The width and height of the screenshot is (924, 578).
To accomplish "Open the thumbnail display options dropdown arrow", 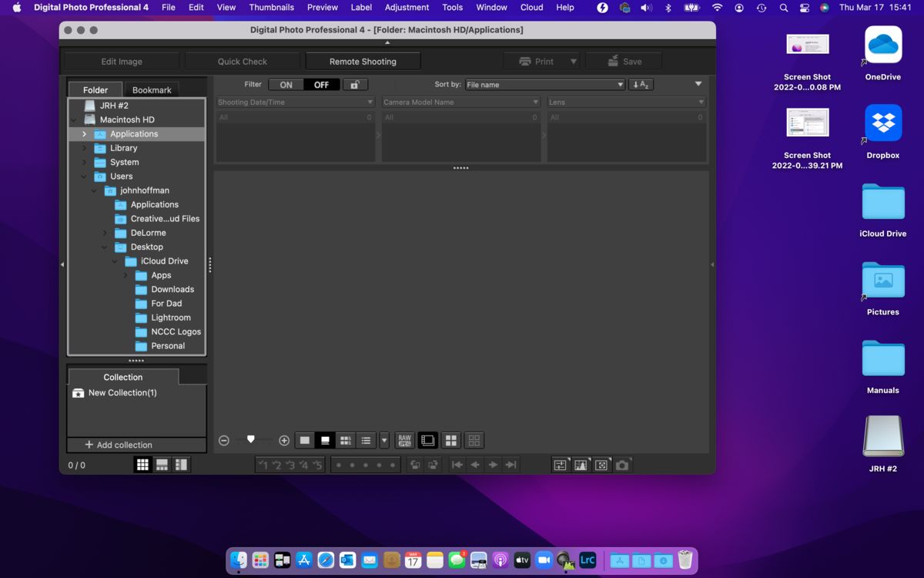I will tap(384, 441).
